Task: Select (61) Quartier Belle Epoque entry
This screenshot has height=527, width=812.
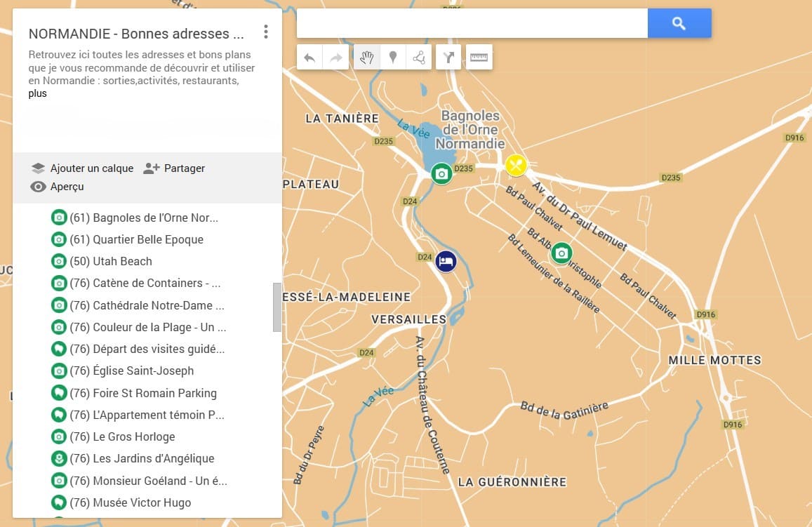Action: point(137,240)
